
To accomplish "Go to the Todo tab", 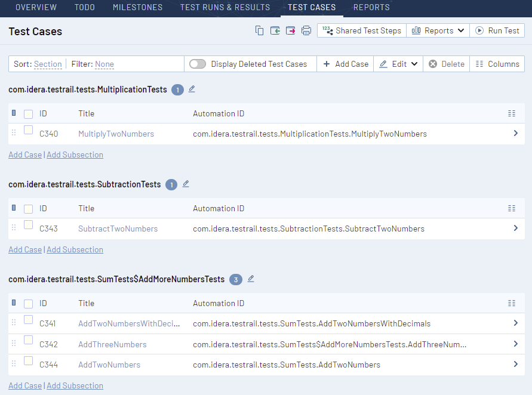I will click(84, 8).
